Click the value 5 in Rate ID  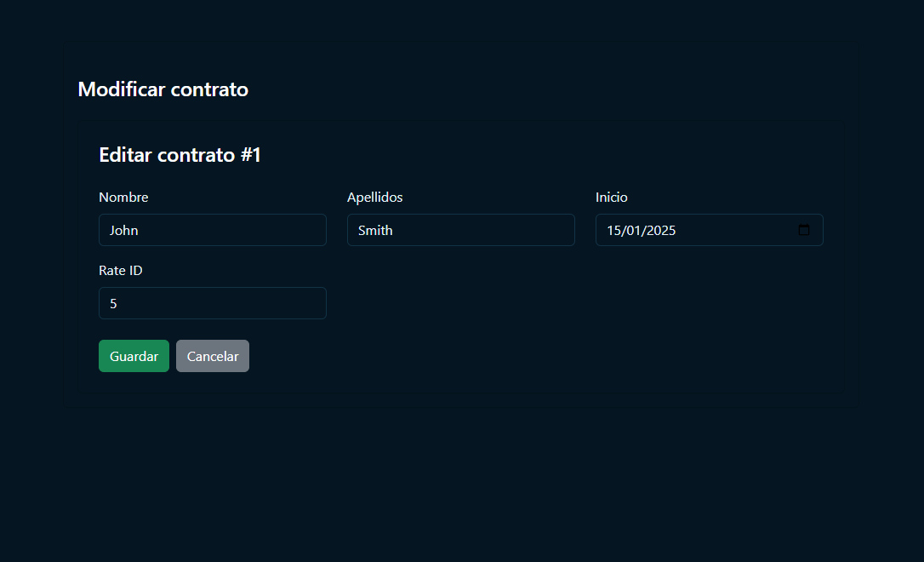[113, 303]
